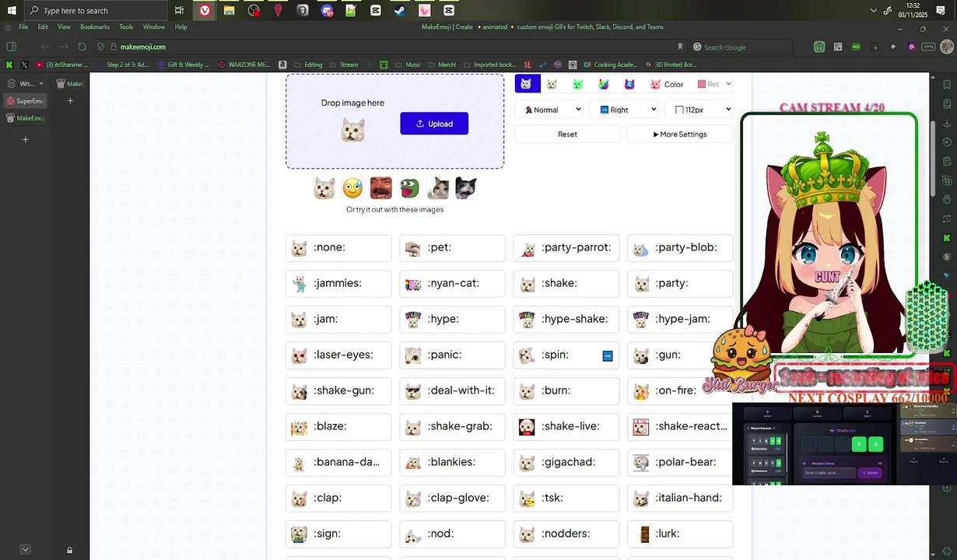Select the :hype: effect

point(452,319)
